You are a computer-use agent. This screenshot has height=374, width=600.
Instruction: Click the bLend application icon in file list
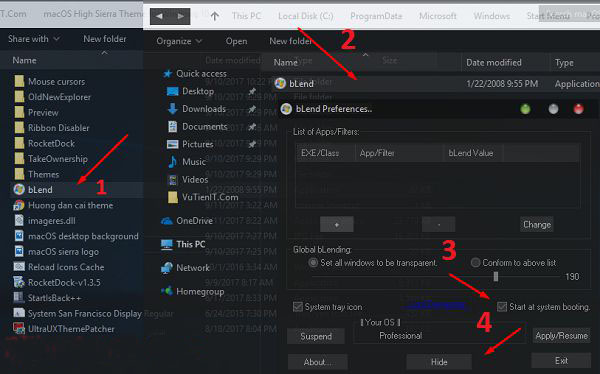280,83
